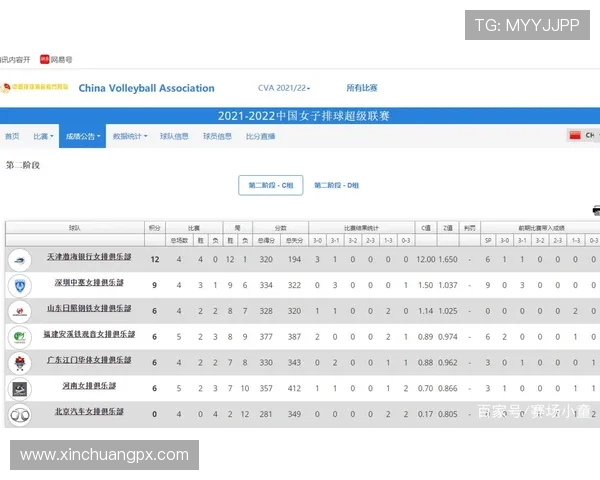This screenshot has height=480, width=600.
Task: Click the 总失分 sub-header
Action: click(294, 240)
